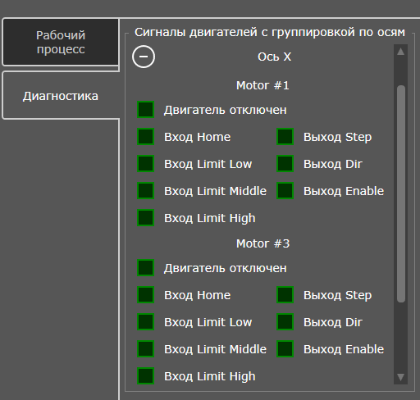420x400 pixels.
Task: Click Motor #3 Вход Limit Low indicator
Action: coord(146,322)
